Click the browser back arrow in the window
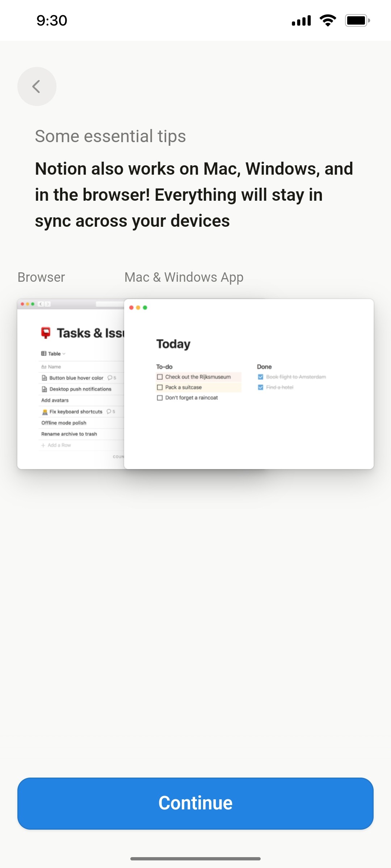The width and height of the screenshot is (391, 868). (x=40, y=304)
